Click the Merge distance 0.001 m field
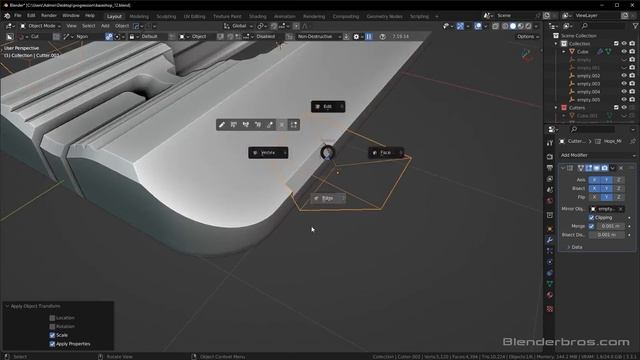This screenshot has height=360, width=640. [611, 226]
